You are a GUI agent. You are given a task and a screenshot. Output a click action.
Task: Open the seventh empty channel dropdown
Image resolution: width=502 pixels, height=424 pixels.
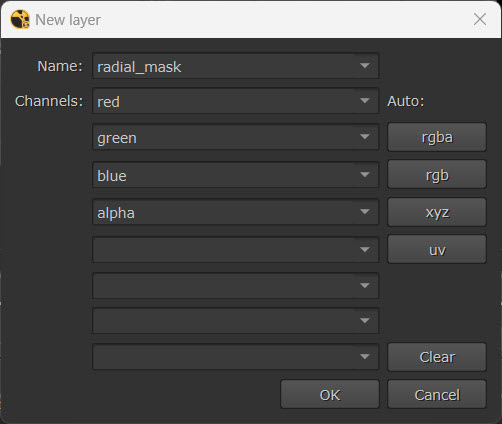point(365,321)
